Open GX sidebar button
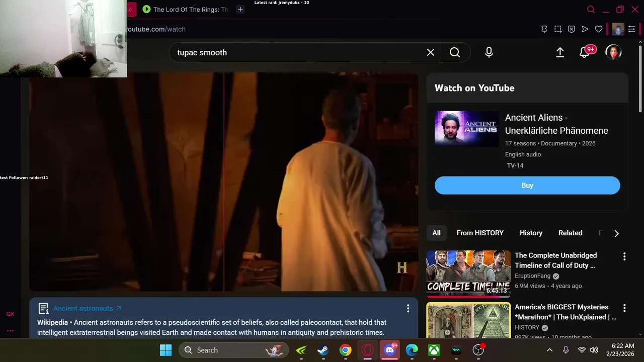 tap(10, 314)
